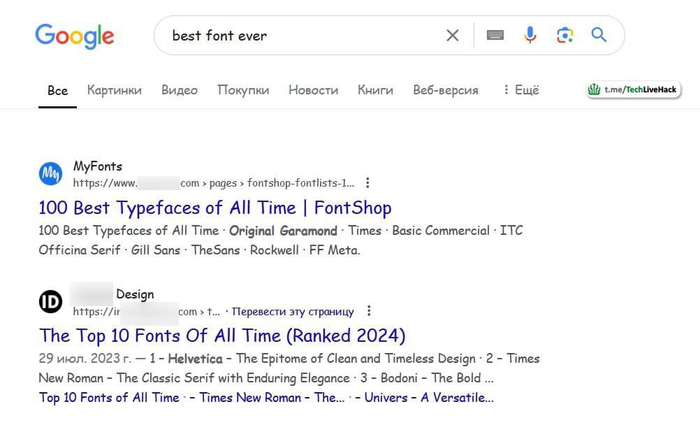Open three-dot menu for Design result

(369, 311)
